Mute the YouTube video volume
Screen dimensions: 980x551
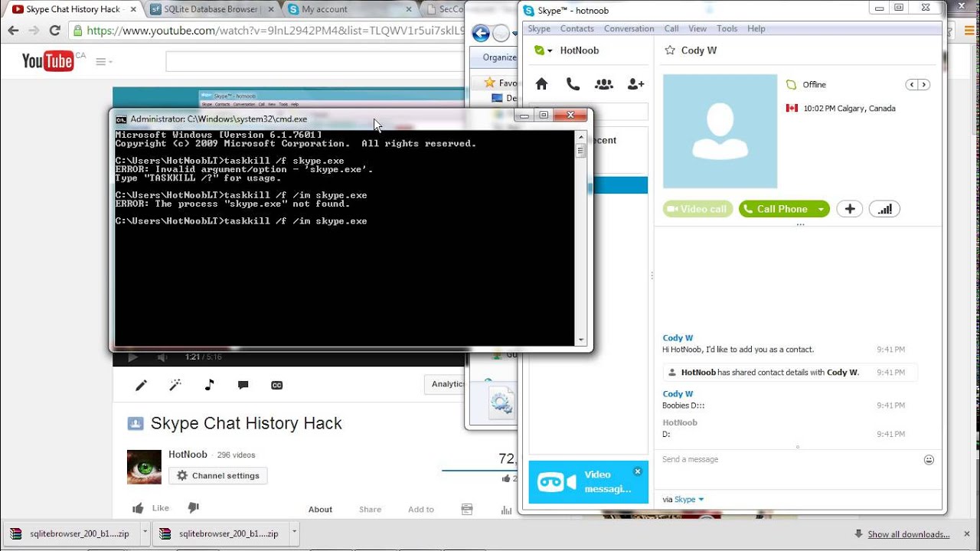tap(162, 357)
